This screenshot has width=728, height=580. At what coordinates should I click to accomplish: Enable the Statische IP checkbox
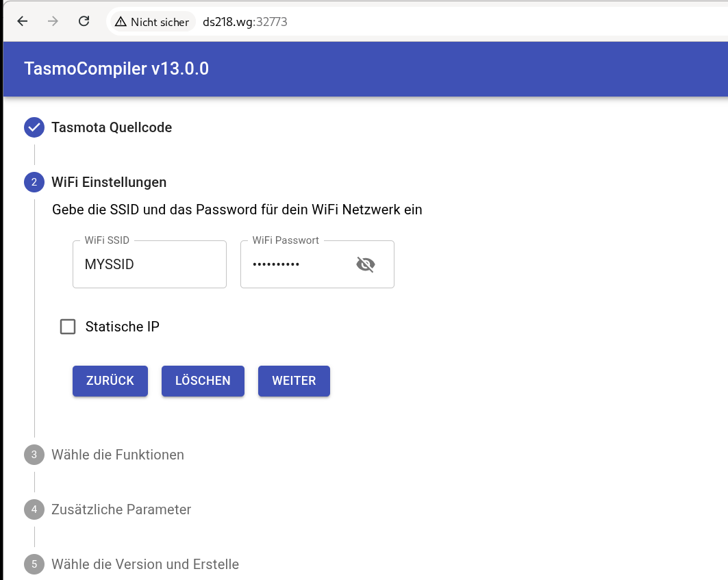[x=68, y=327]
